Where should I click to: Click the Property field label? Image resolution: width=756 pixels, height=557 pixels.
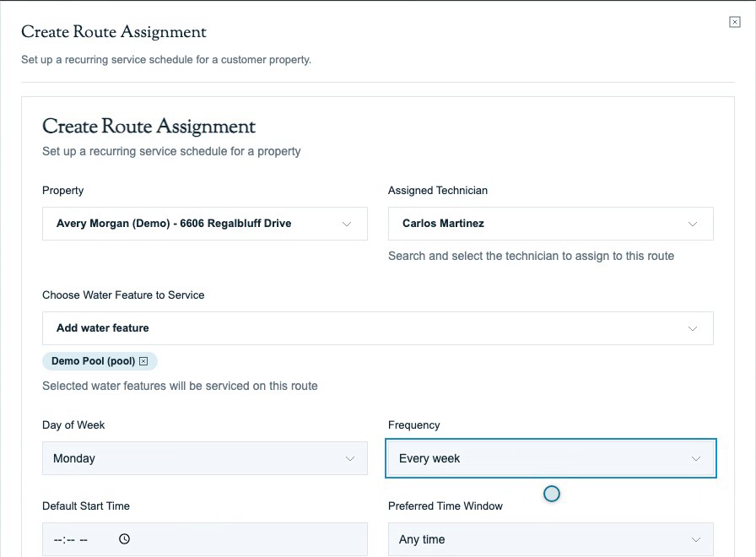(x=62, y=191)
